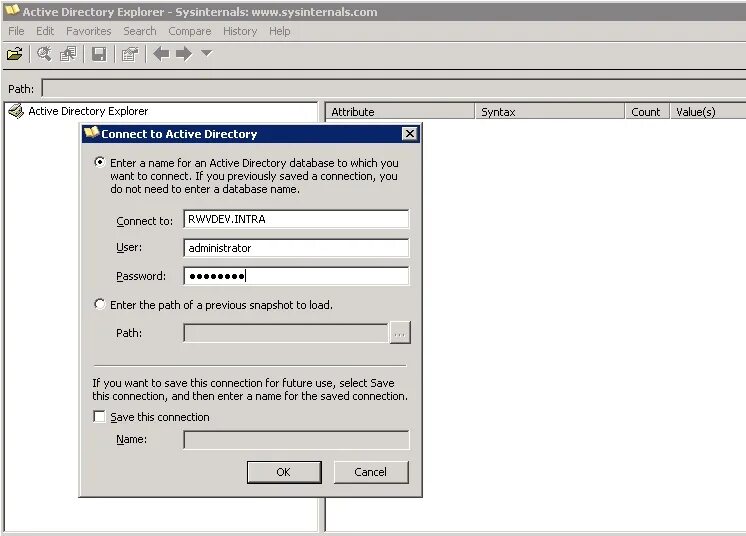The image size is (746, 536).
Task: Click the Back arrow toolbar icon
Action: [x=161, y=54]
